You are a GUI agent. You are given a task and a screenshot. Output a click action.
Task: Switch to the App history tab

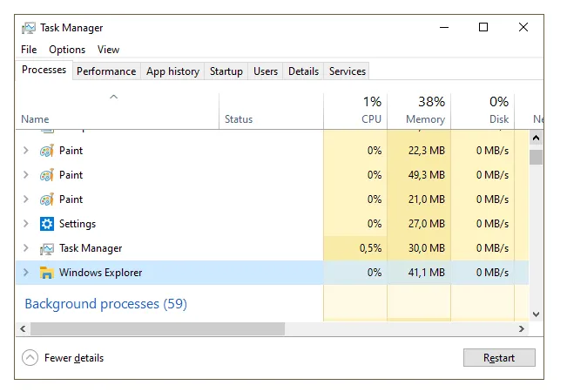172,71
